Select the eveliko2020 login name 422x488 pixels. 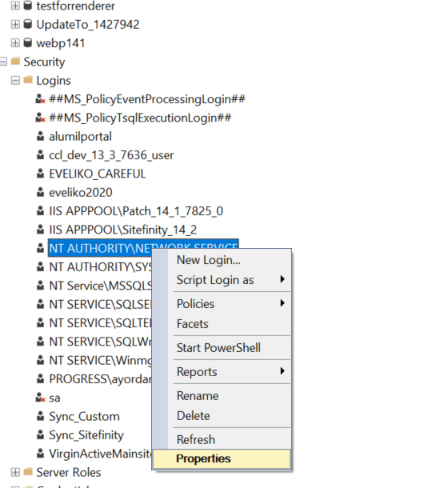click(81, 192)
